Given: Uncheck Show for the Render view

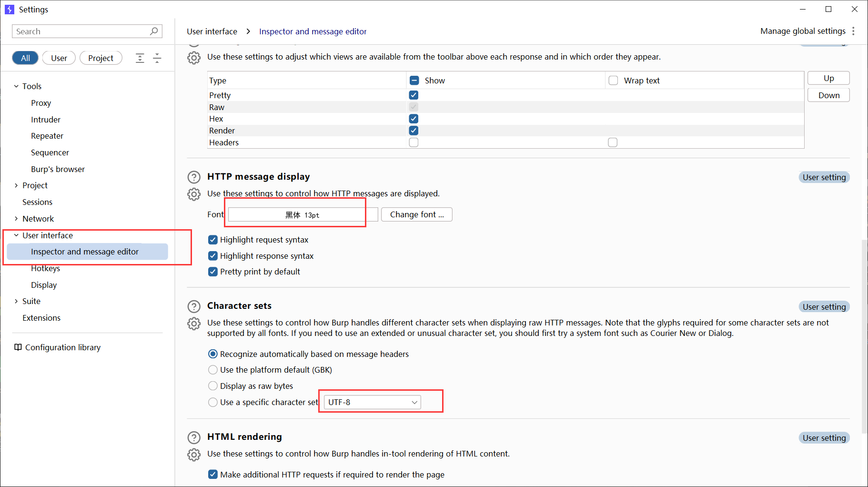Looking at the screenshot, I should click(414, 131).
